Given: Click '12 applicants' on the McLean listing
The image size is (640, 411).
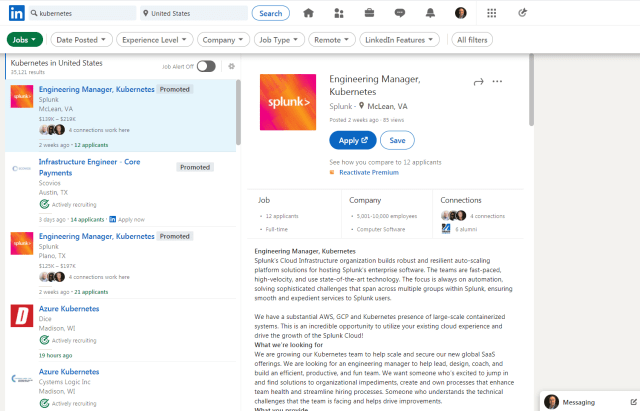Looking at the screenshot, I should [x=91, y=145].
